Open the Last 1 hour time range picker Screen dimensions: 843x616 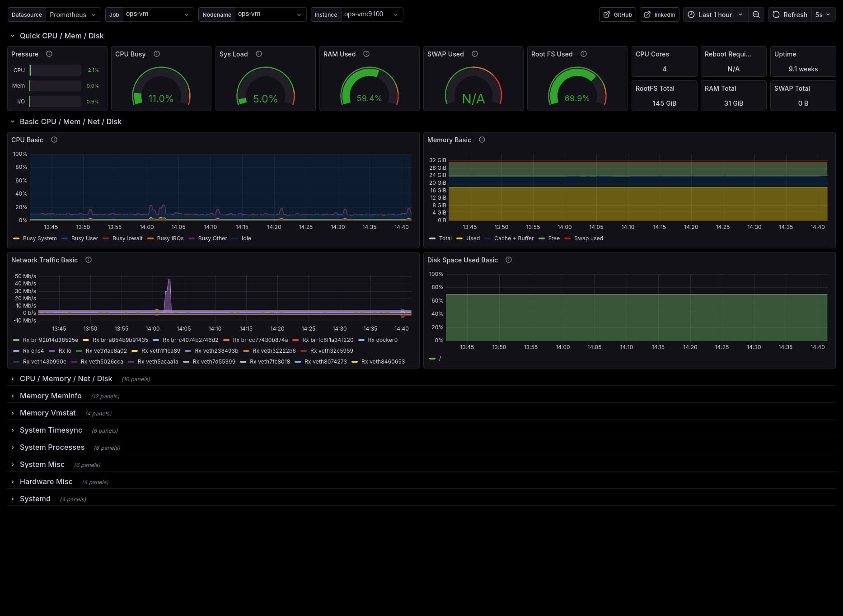click(716, 14)
